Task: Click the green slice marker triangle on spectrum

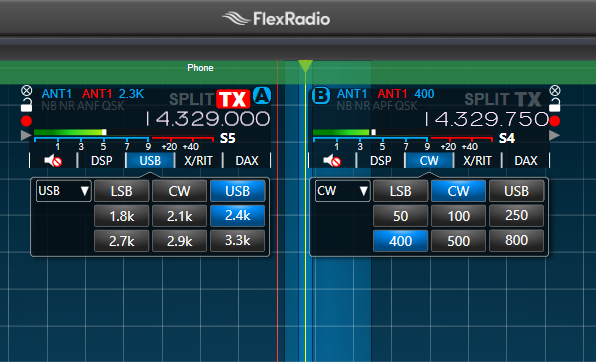Action: (305, 66)
